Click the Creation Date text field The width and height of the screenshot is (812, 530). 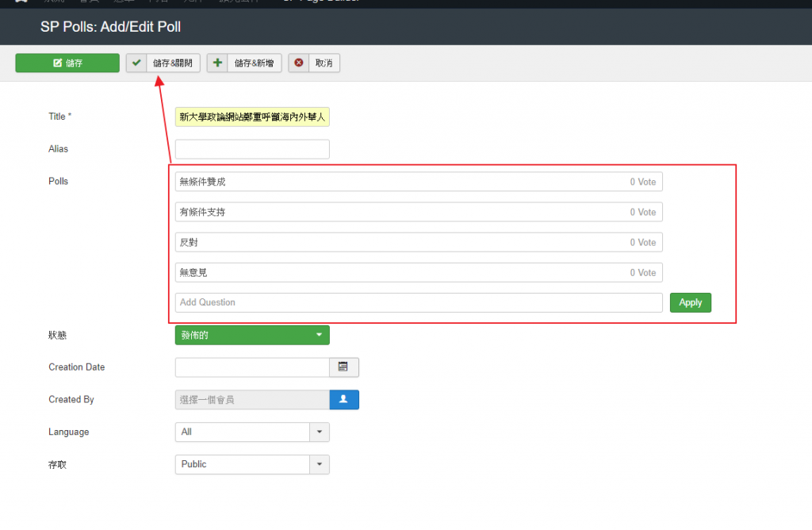(x=251, y=367)
